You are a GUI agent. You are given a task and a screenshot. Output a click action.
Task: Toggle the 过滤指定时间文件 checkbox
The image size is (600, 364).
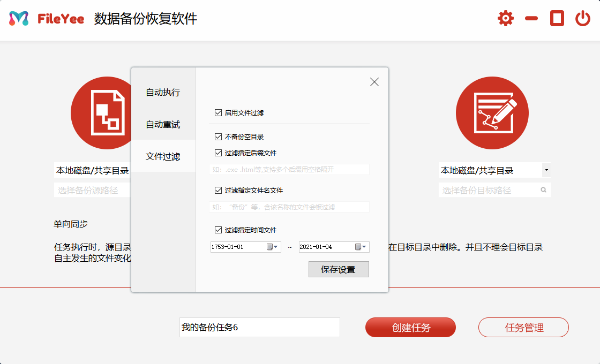coord(217,229)
